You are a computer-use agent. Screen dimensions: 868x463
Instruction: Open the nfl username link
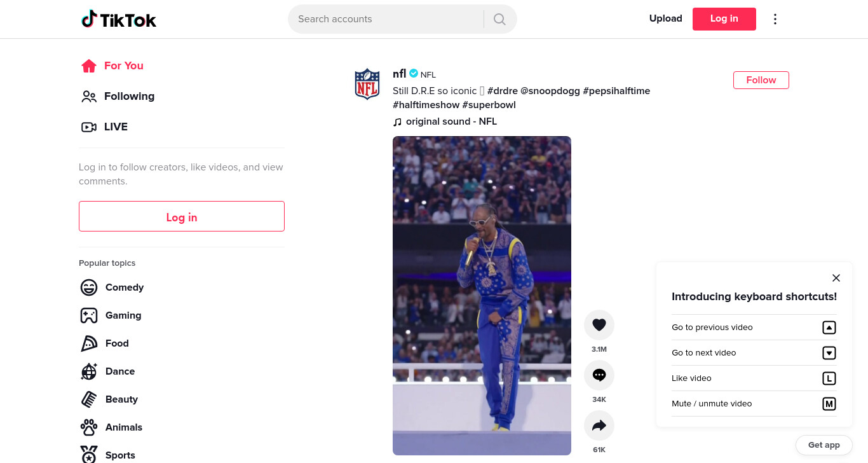pyautogui.click(x=400, y=74)
